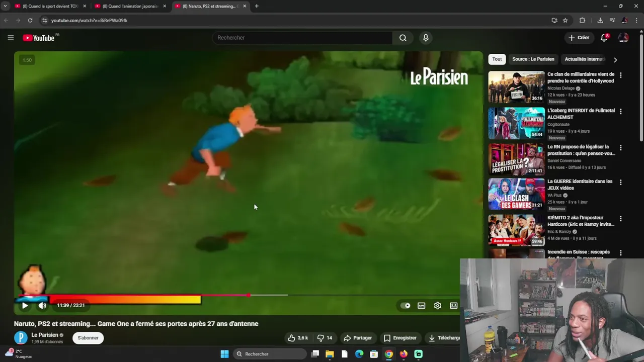Open weather widget showing 2°C Nuageux

tap(19, 353)
